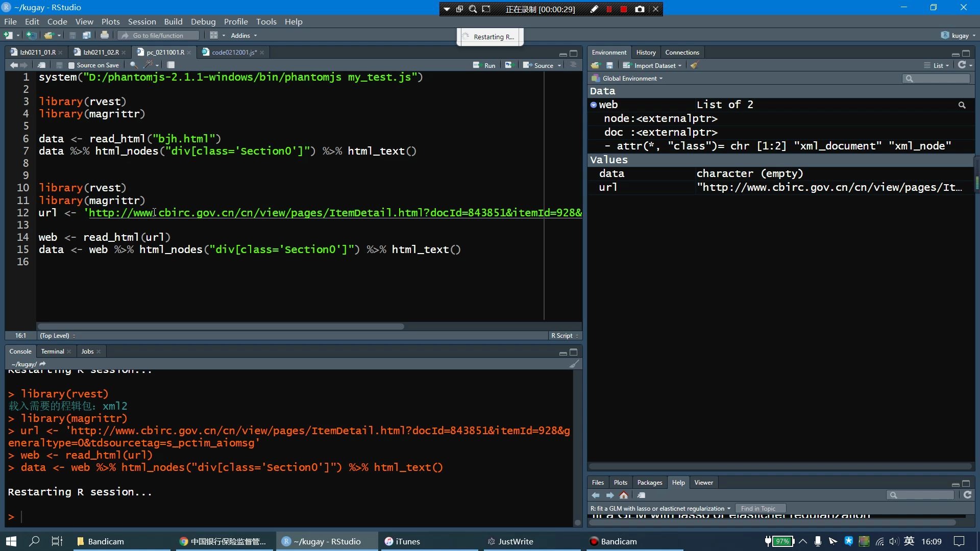Image resolution: width=980 pixels, height=551 pixels.
Task: Click Go to file/function field
Action: tap(158, 35)
